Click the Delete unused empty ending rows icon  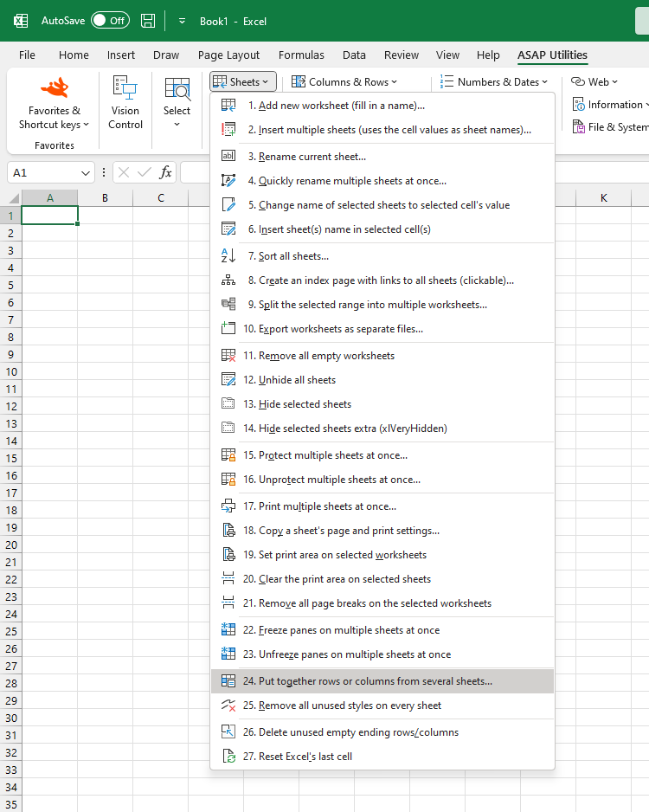228,731
